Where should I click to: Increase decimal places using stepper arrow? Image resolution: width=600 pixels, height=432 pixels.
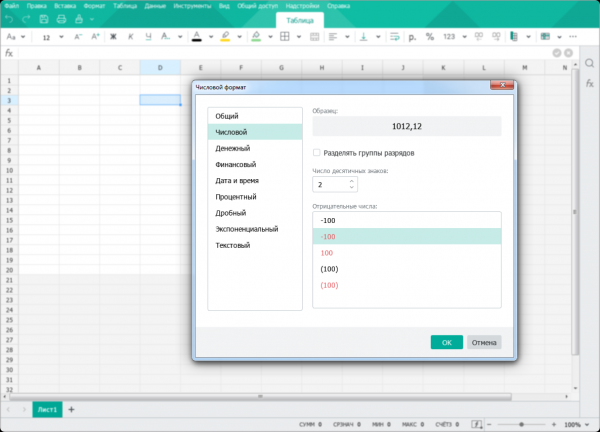352,182
